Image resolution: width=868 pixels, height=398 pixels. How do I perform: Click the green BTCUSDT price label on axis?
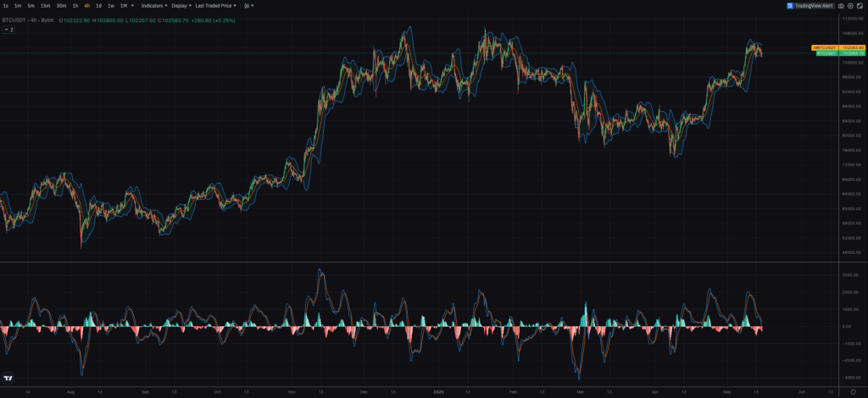point(825,53)
